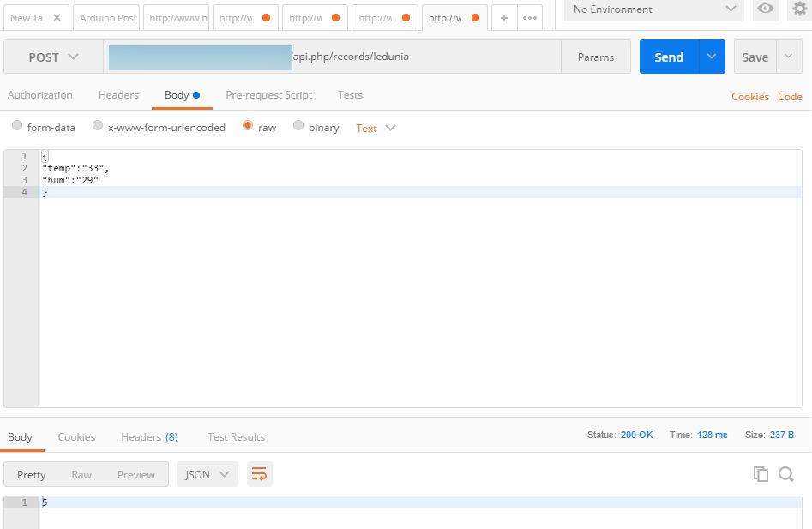Switch to the http://www.h request tab
The width and height of the screenshot is (812, 529).
(x=177, y=18)
